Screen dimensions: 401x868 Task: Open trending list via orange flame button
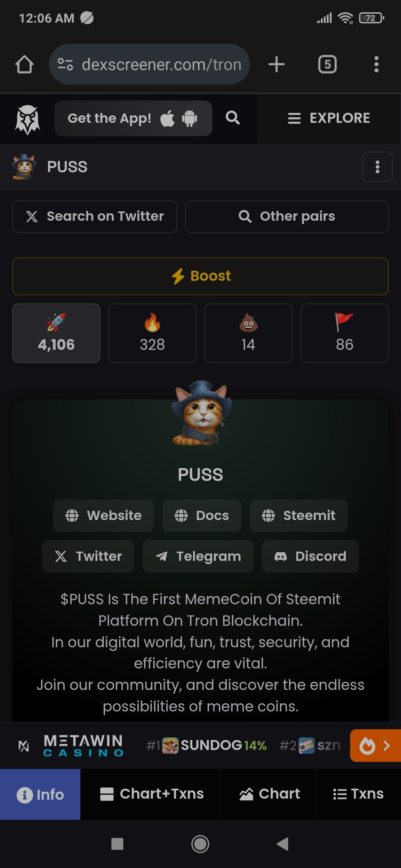(375, 746)
